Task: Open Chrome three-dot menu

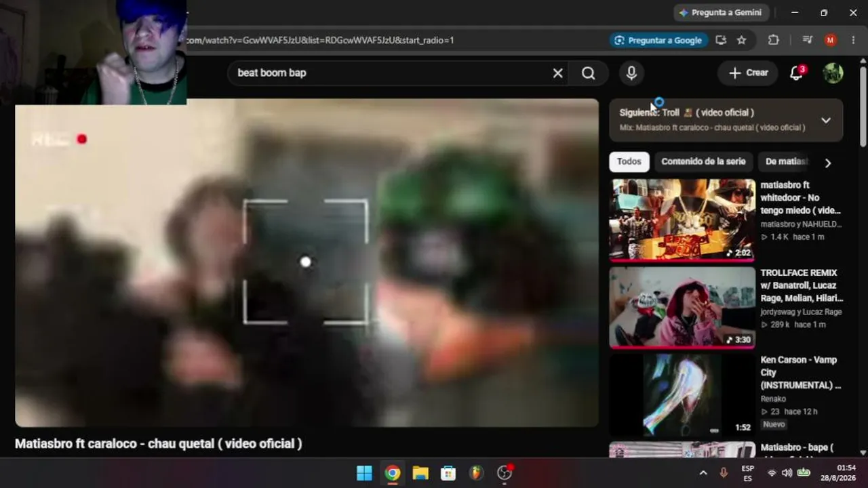Action: point(852,40)
